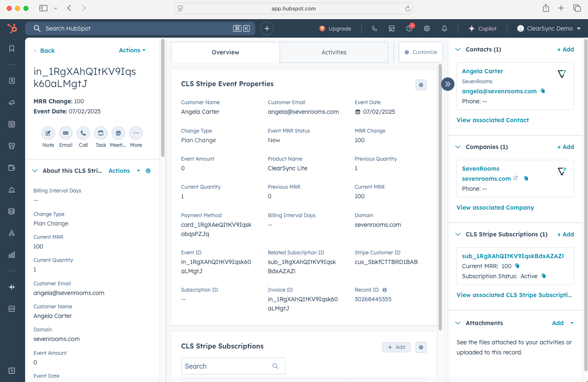Image resolution: width=588 pixels, height=382 pixels.
Task: Open the Angela Carter contact link
Action: pos(483,71)
